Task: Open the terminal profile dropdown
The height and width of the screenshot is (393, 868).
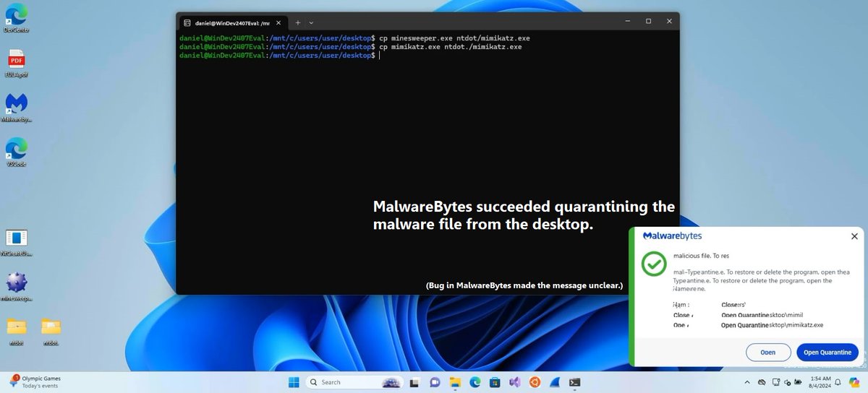Action: (x=311, y=22)
